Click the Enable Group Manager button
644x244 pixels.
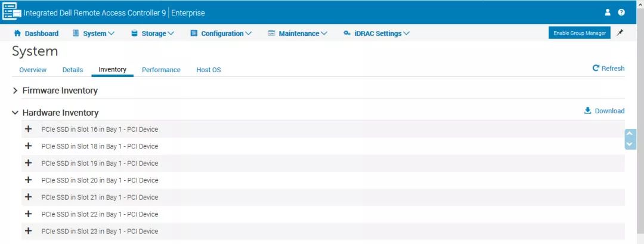tap(580, 33)
